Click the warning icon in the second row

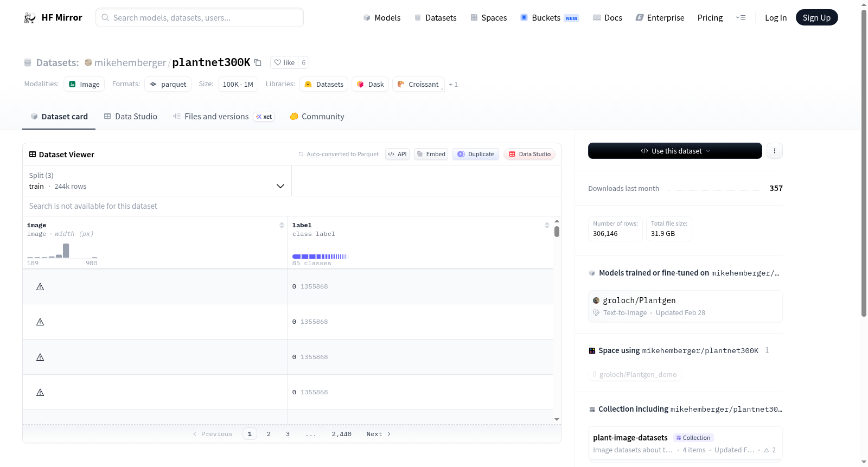[x=40, y=322]
